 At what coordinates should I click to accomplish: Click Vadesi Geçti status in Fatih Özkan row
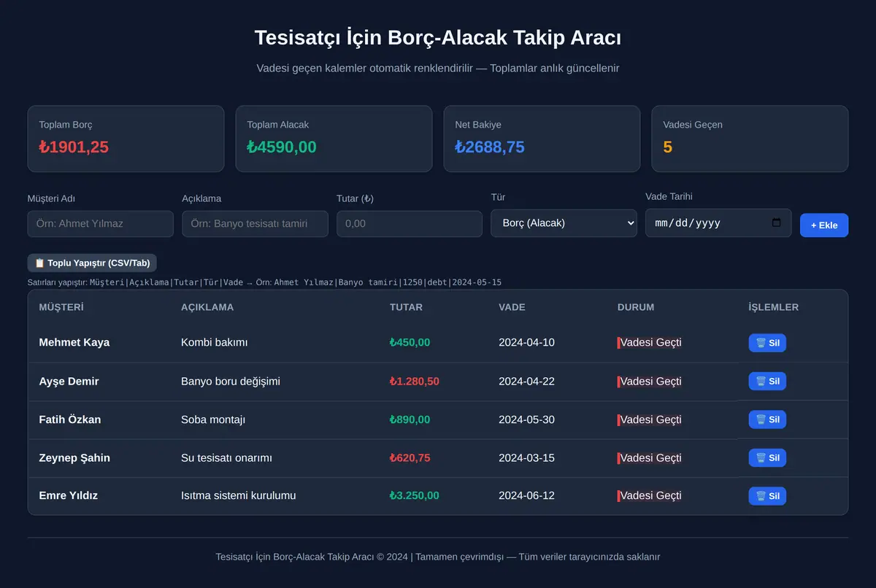tap(650, 419)
